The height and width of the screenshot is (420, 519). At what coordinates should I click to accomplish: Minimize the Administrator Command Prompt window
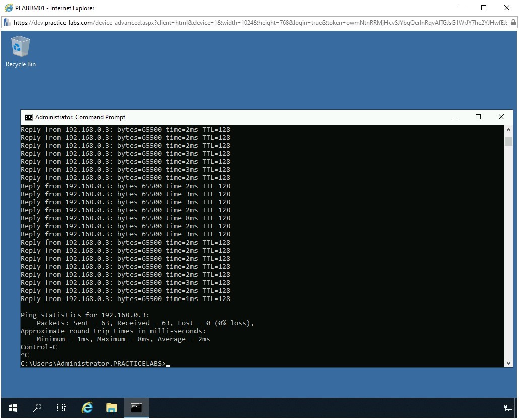click(456, 117)
